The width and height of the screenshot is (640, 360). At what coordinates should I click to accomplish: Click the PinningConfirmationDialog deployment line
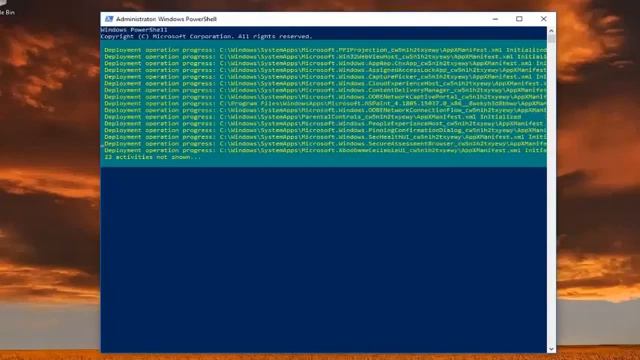pyautogui.click(x=325, y=130)
